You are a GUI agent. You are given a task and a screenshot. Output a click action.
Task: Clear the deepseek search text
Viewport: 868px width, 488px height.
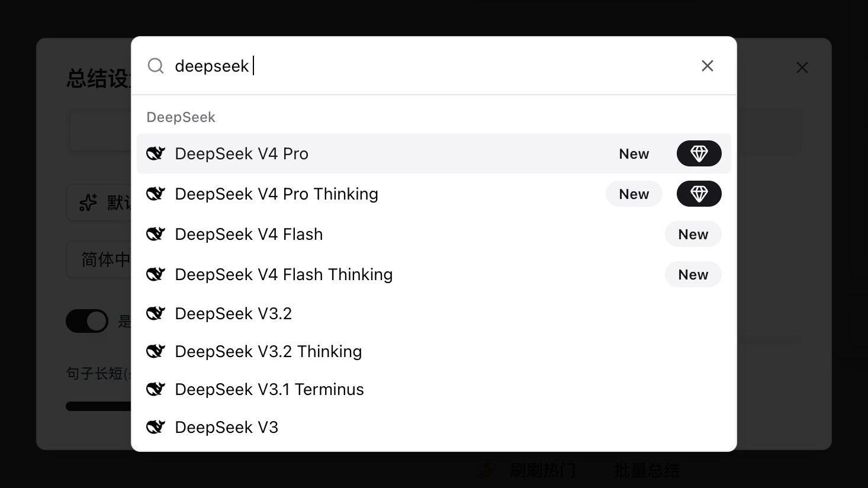(x=707, y=66)
